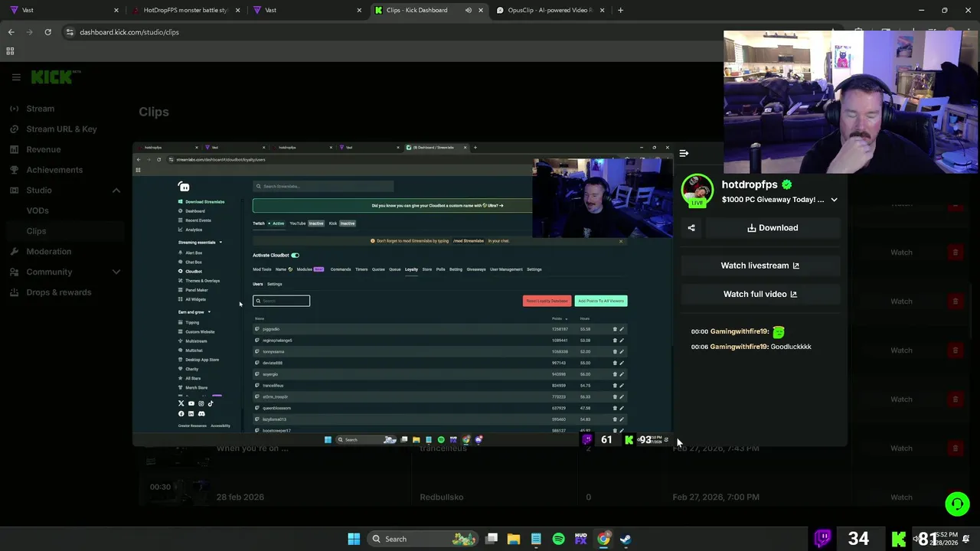Click Watch livestream button
Screen dimensions: 980x551
pyautogui.click(x=760, y=266)
